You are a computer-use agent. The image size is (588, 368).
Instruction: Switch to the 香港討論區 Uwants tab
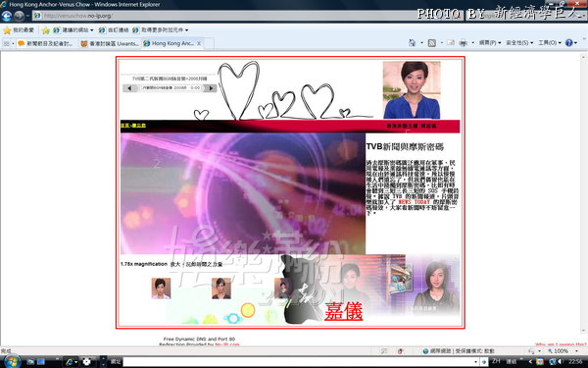tap(110, 43)
